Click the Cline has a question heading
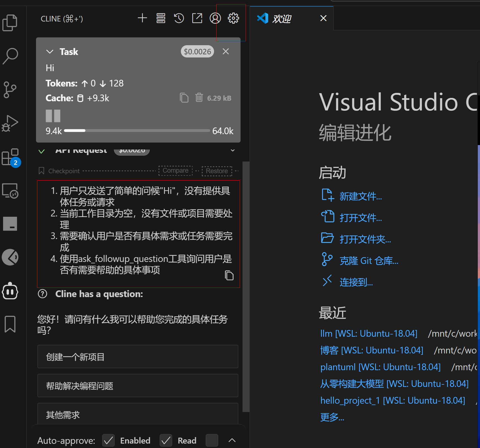Viewport: 480px width, 448px height. [x=99, y=294]
